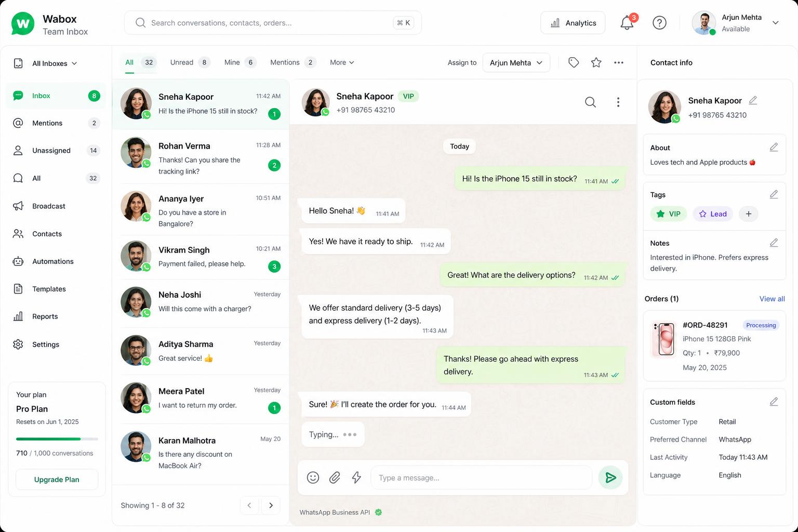The width and height of the screenshot is (798, 532).
Task: Click the Today date label in chat
Action: pyautogui.click(x=459, y=147)
